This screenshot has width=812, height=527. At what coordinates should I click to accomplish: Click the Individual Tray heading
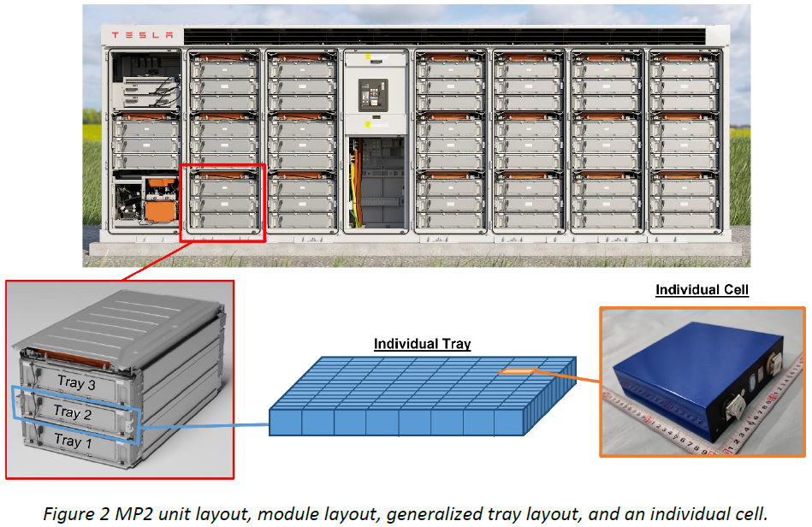pos(423,344)
